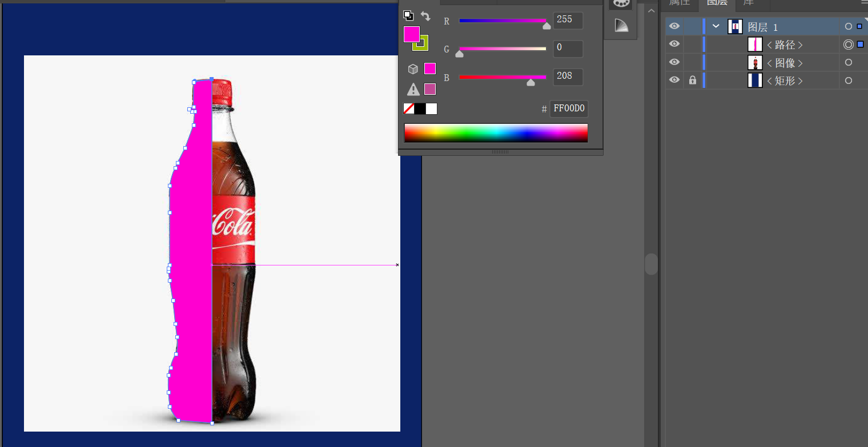The height and width of the screenshot is (447, 868).
Task: Unlock the 矩形 layer lock icon
Action: pyautogui.click(x=693, y=80)
